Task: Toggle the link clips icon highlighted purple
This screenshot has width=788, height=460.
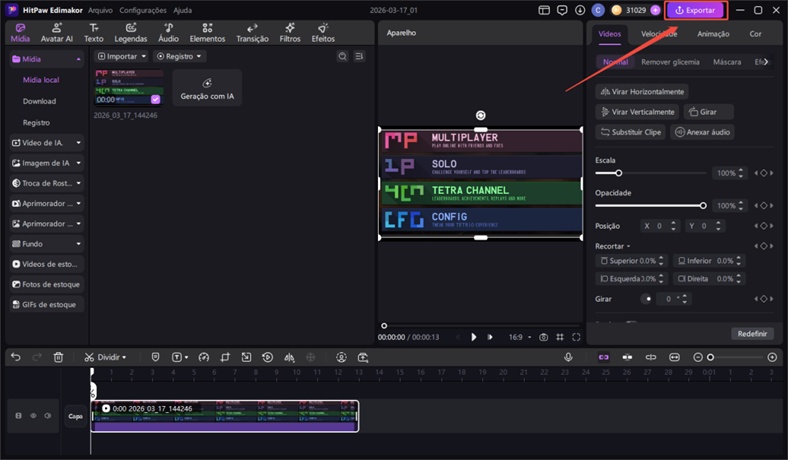Action: 604,357
